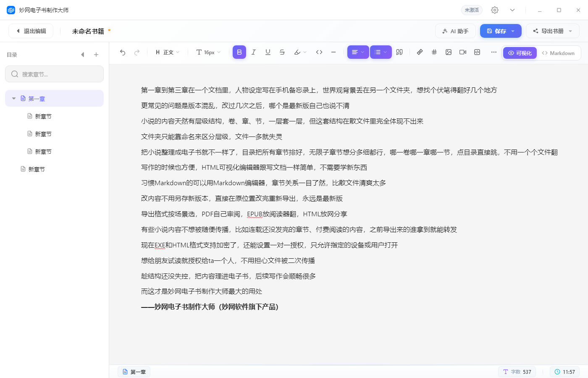Open the AI 助手 assistant
The width and height of the screenshot is (588, 378).
(x=455, y=31)
